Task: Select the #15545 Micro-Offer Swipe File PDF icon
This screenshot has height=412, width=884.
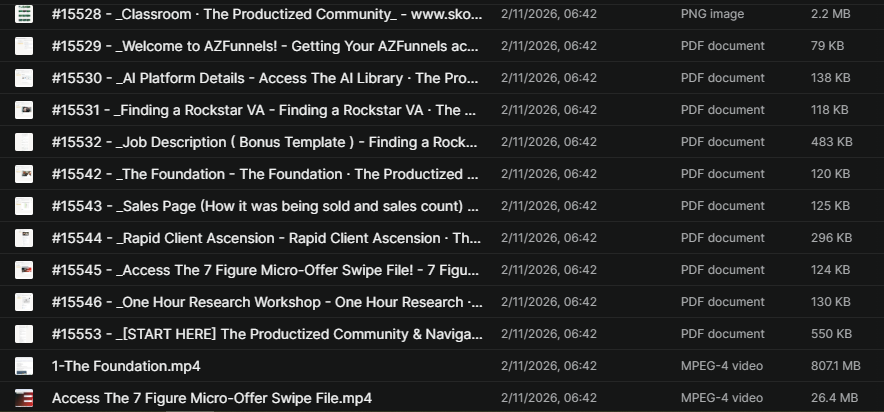Action: coord(24,270)
